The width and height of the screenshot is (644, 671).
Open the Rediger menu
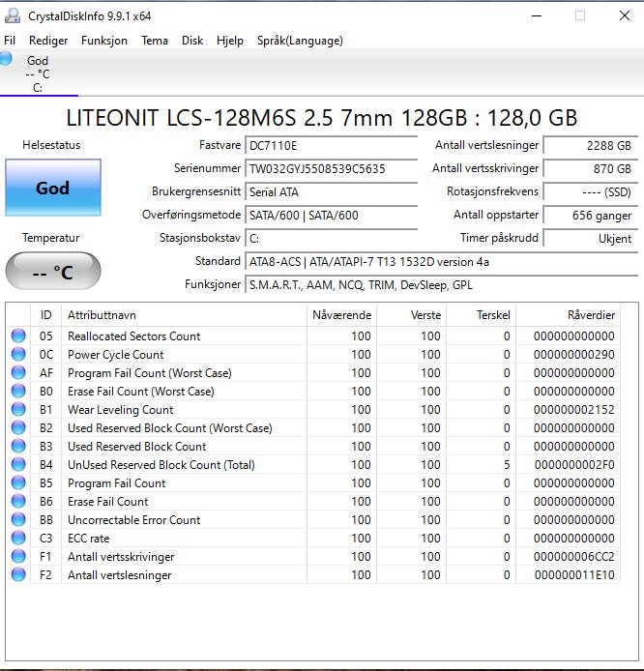coord(48,41)
